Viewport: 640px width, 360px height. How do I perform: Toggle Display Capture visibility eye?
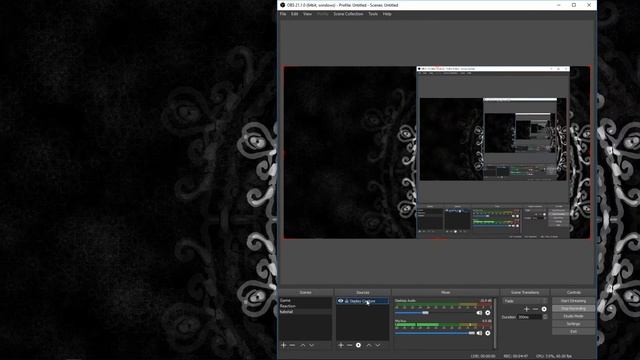point(340,301)
